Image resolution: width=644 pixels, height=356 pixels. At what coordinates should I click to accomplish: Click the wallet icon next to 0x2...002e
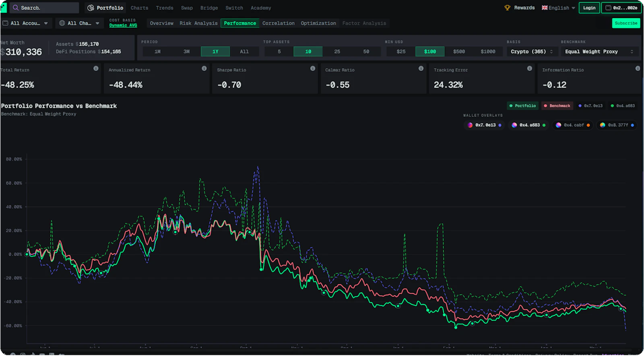point(608,8)
